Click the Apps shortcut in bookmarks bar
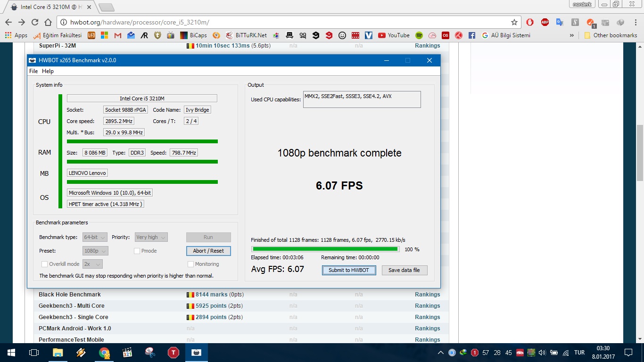 click(x=16, y=35)
